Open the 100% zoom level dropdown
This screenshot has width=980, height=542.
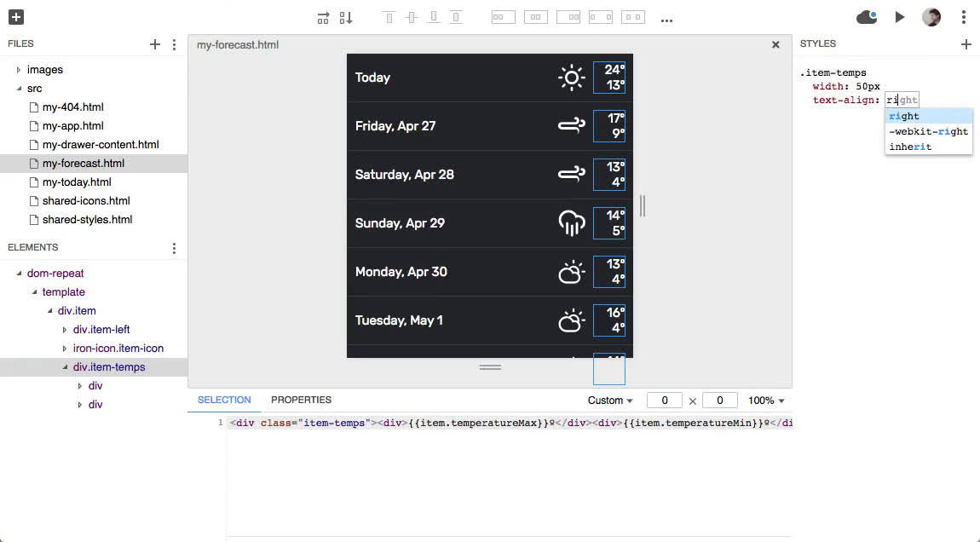pos(766,401)
